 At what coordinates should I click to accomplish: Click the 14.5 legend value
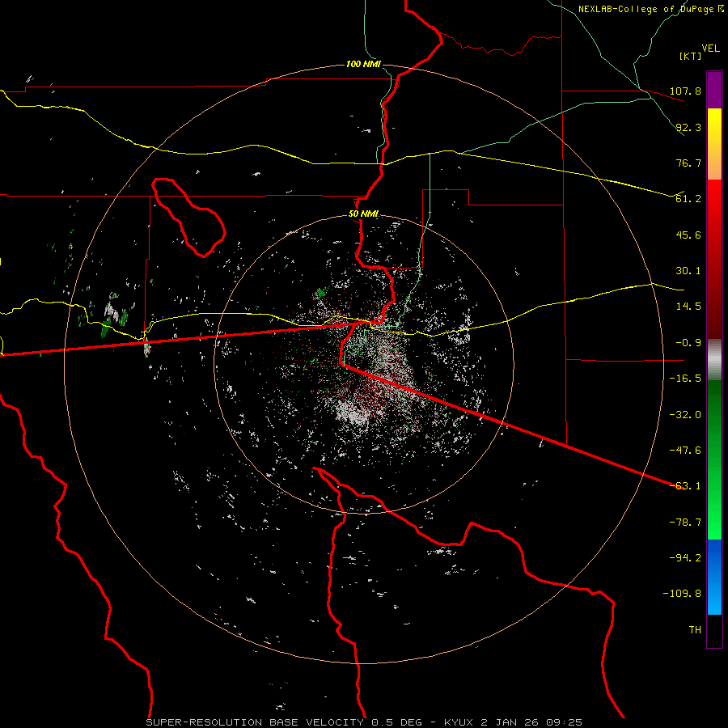[688, 307]
